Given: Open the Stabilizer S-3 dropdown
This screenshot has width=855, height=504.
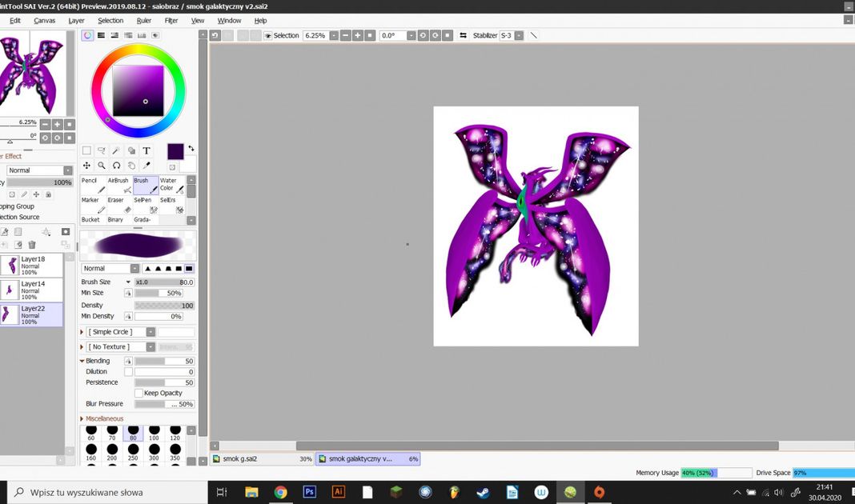Looking at the screenshot, I should click(x=520, y=36).
